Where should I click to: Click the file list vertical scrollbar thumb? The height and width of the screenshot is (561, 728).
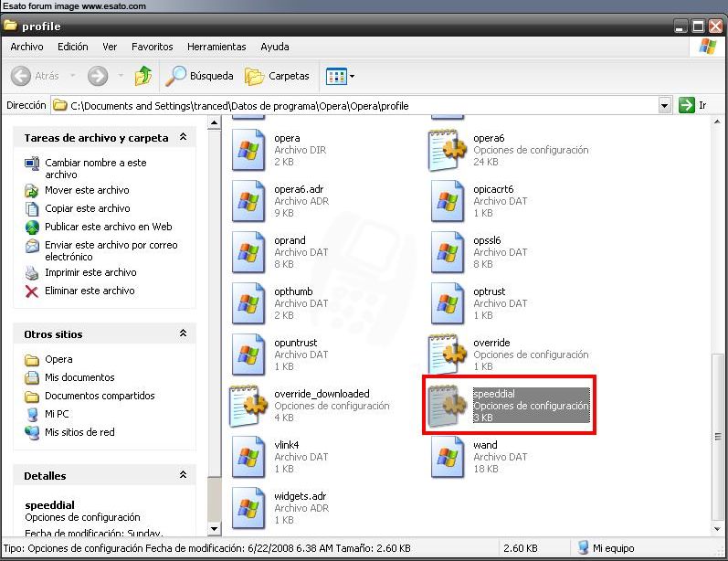click(718, 437)
